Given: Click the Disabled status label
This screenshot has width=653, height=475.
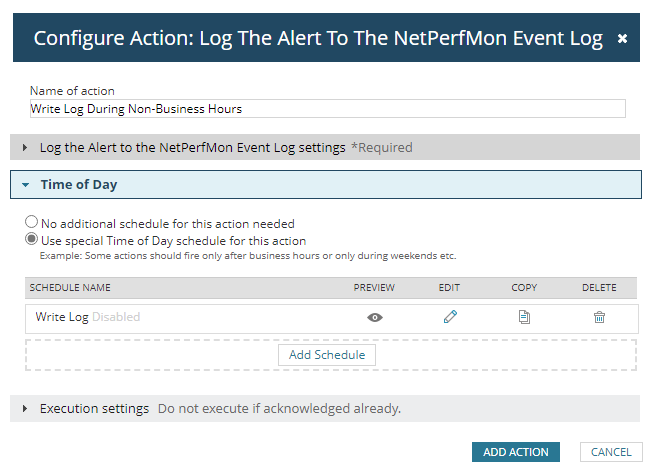Looking at the screenshot, I should [116, 317].
